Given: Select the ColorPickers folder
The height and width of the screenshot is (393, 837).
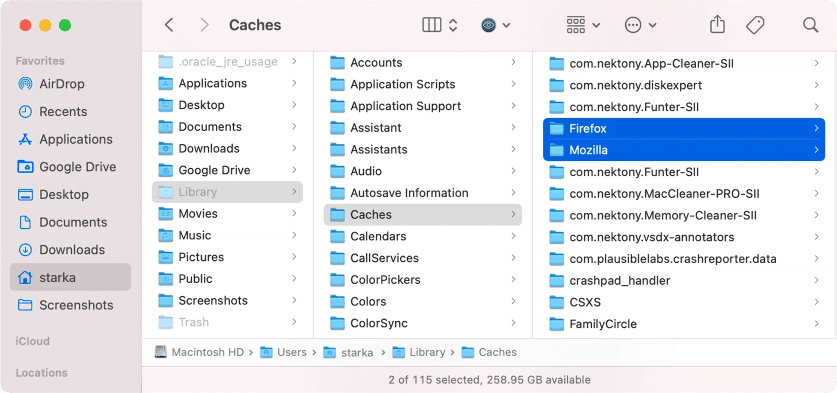Looking at the screenshot, I should coord(423,280).
